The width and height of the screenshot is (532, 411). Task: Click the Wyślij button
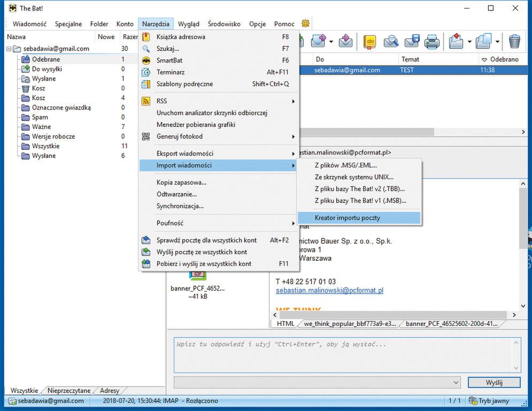494,383
